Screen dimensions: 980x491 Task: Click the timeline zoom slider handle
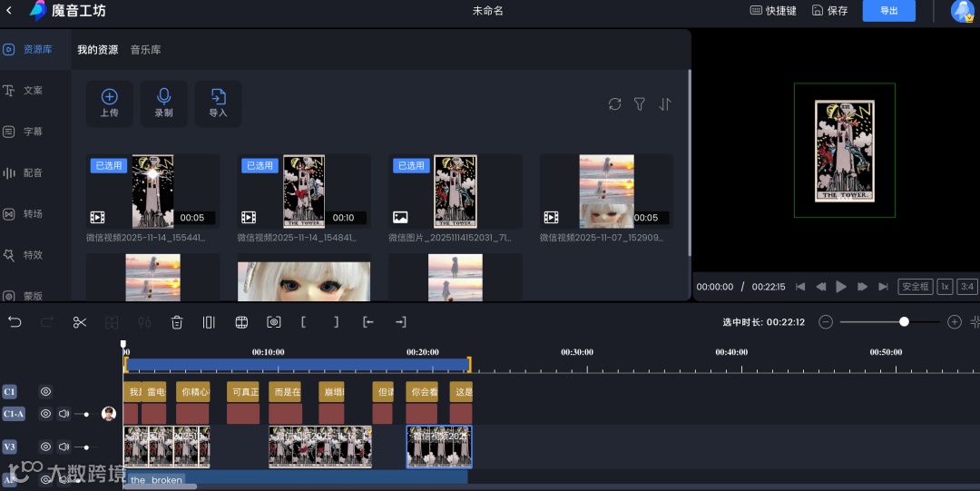pyautogui.click(x=904, y=321)
